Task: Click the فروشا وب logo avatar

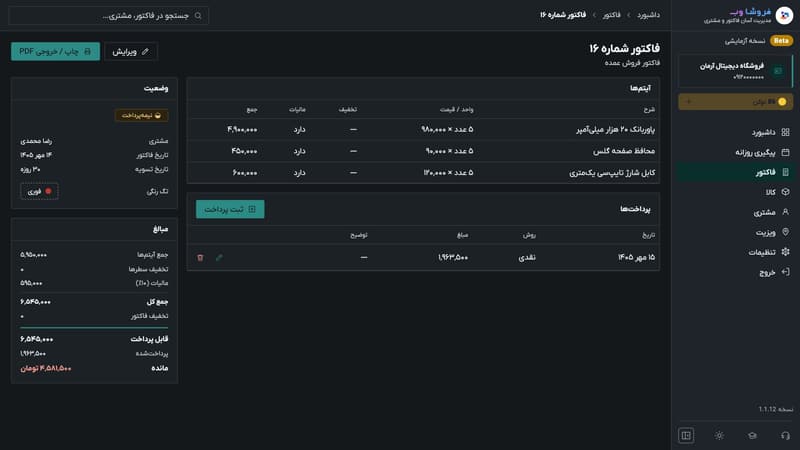Action: click(784, 15)
